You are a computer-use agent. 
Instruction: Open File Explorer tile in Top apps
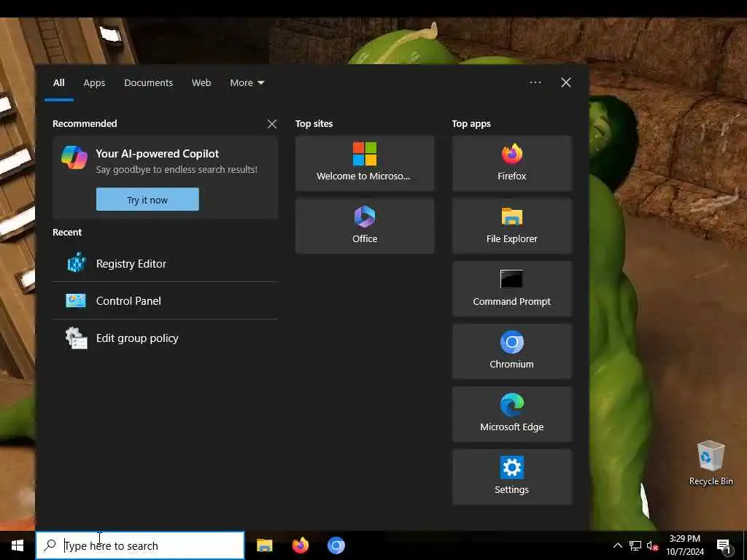click(x=511, y=226)
